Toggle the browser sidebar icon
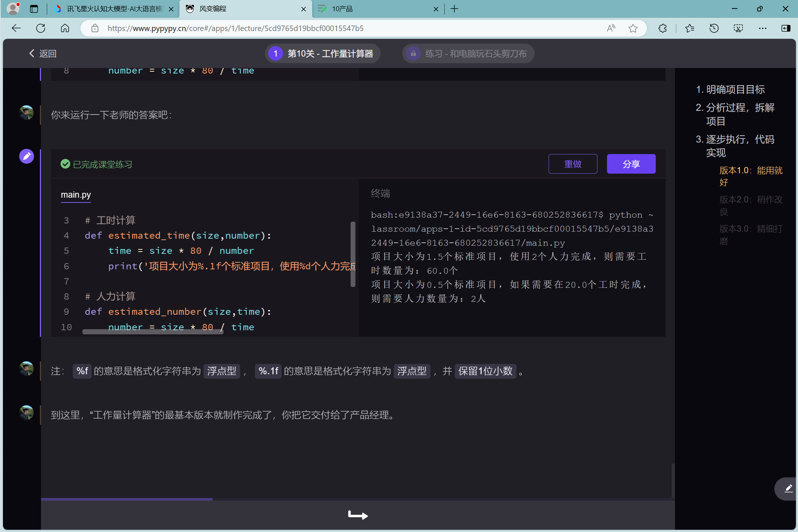 786,28
